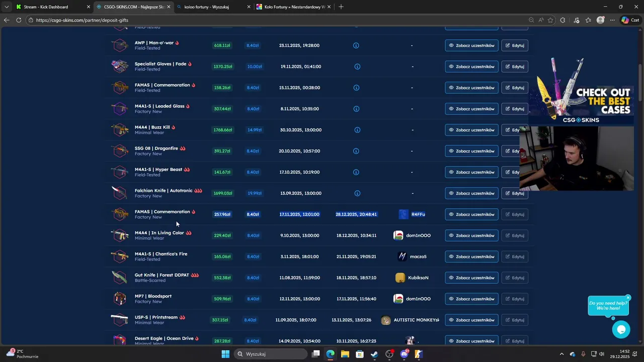This screenshot has width=644, height=362.
Task: Click R4FFu winner avatar
Action: (x=404, y=214)
